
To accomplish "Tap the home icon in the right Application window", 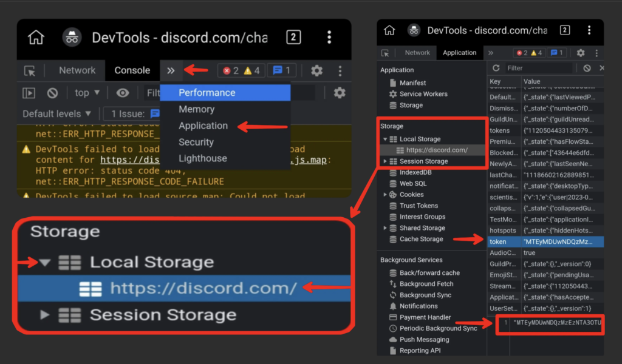I will [389, 30].
